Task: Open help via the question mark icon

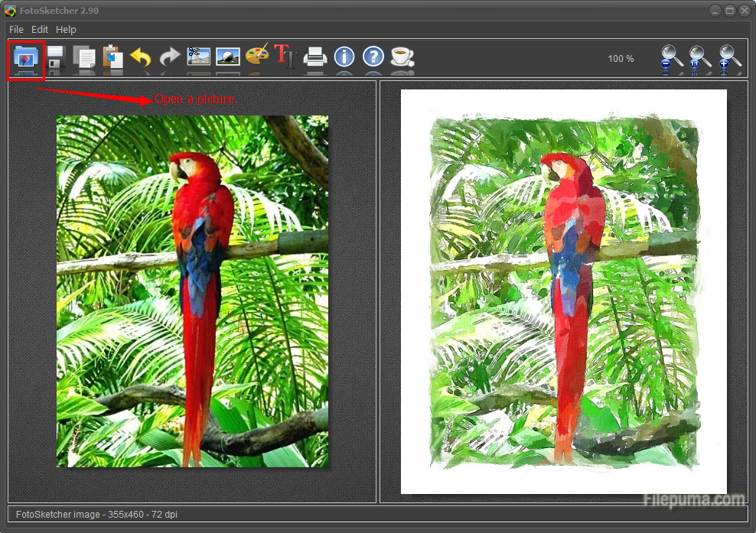Action: (x=373, y=57)
